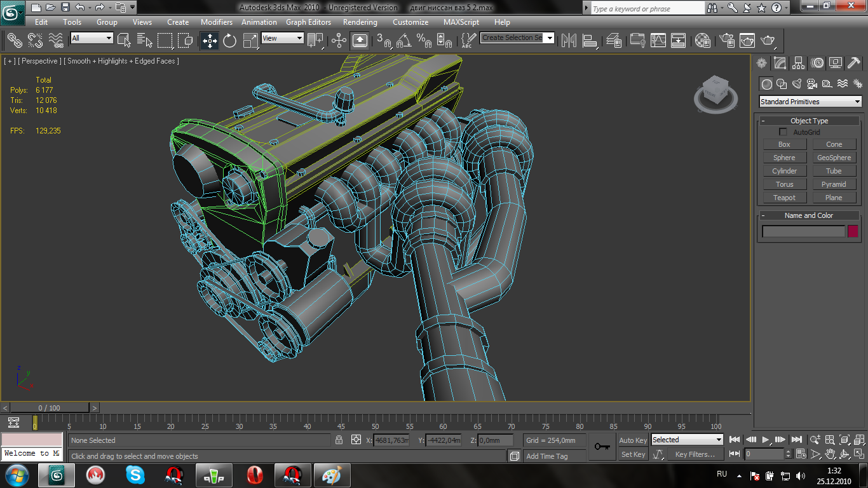868x488 pixels.
Task: Enable the AutoGrid checkbox
Action: pos(783,132)
